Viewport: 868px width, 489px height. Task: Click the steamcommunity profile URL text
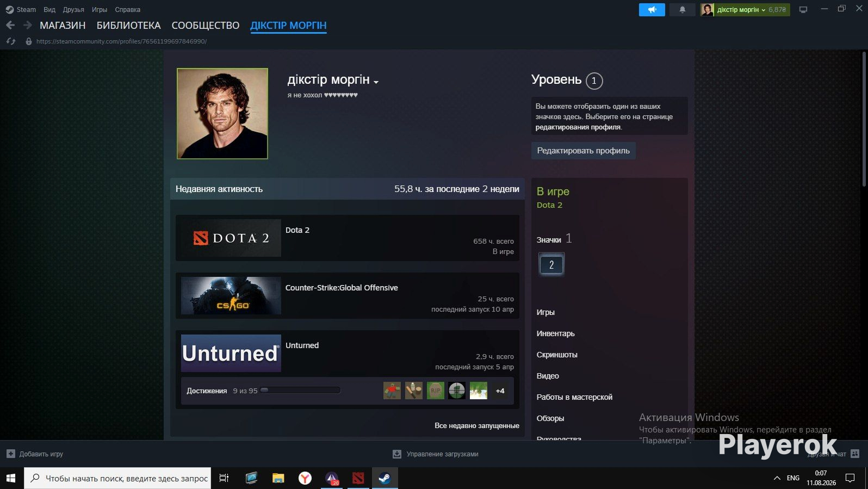[121, 41]
